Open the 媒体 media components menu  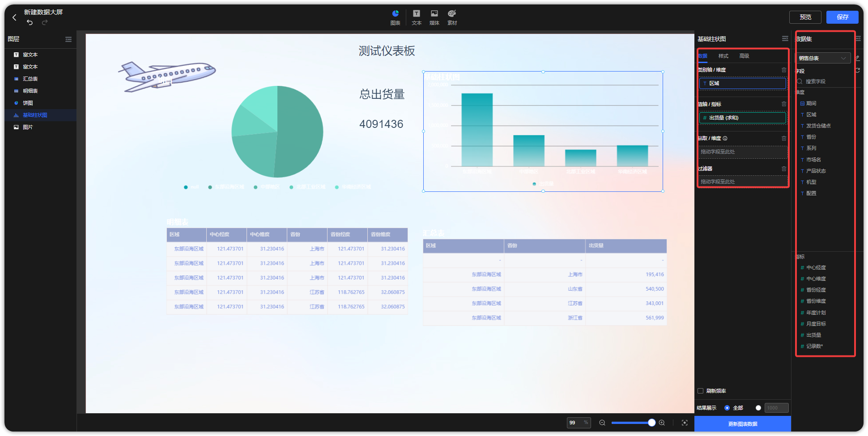pos(434,17)
